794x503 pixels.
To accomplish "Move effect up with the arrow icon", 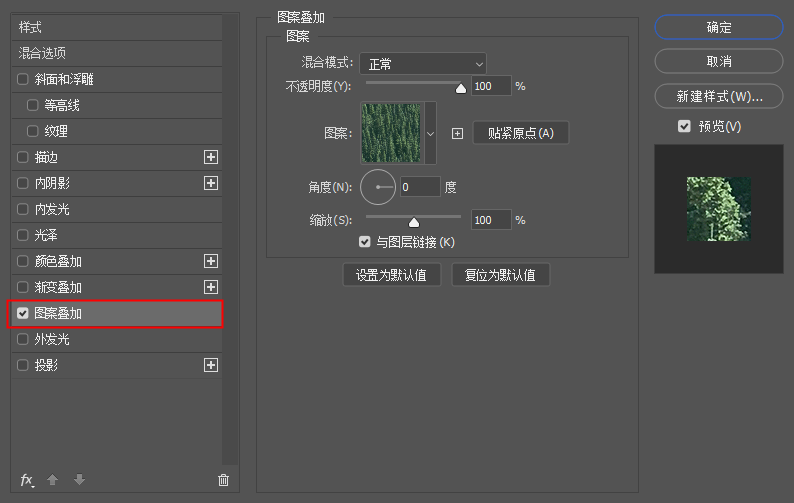I will pyautogui.click(x=53, y=479).
